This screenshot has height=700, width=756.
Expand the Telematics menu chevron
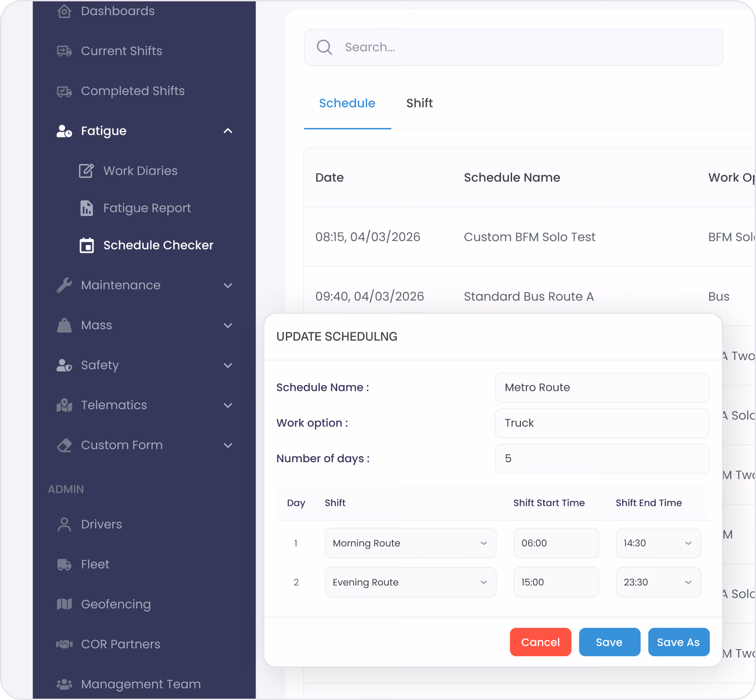(x=228, y=406)
